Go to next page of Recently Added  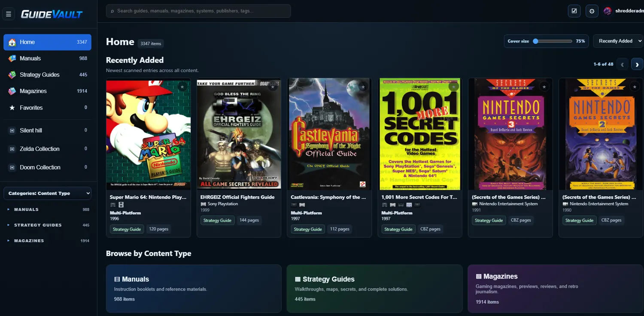(x=637, y=64)
